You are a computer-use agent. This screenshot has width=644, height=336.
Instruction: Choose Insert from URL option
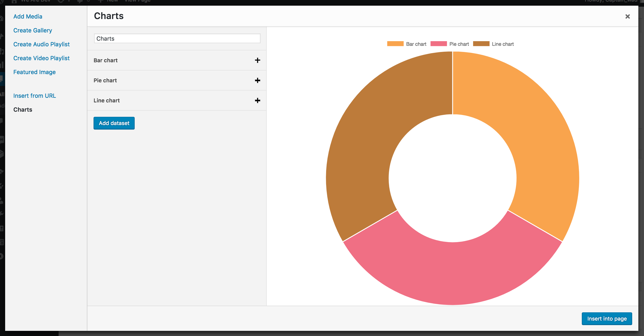click(x=34, y=96)
